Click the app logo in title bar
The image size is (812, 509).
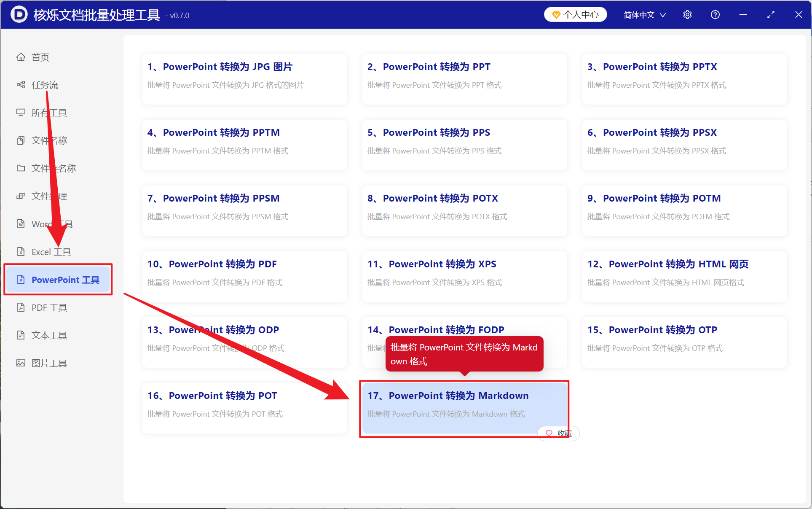pos(19,15)
